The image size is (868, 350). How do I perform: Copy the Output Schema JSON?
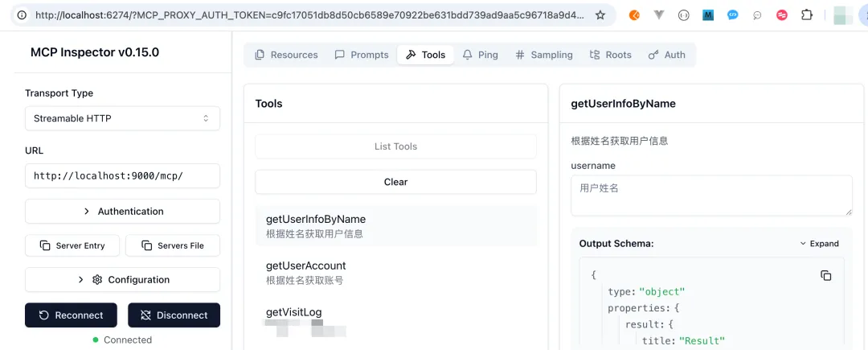pos(826,275)
